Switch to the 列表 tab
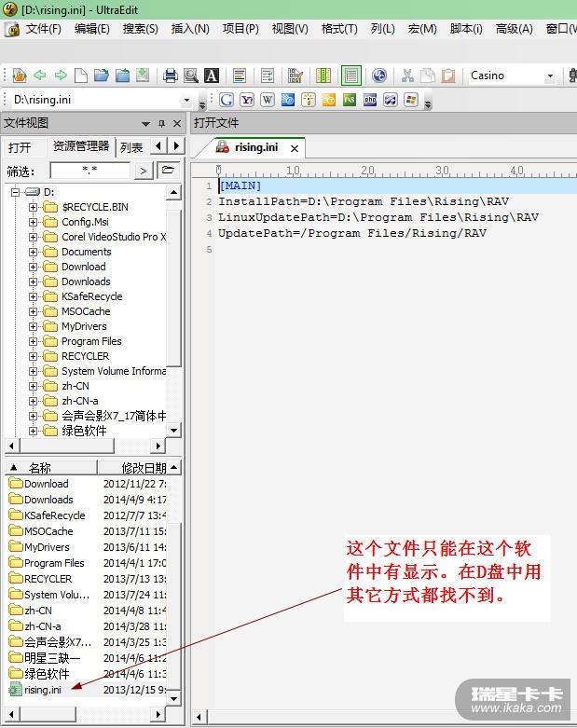The image size is (577, 728). pyautogui.click(x=131, y=147)
